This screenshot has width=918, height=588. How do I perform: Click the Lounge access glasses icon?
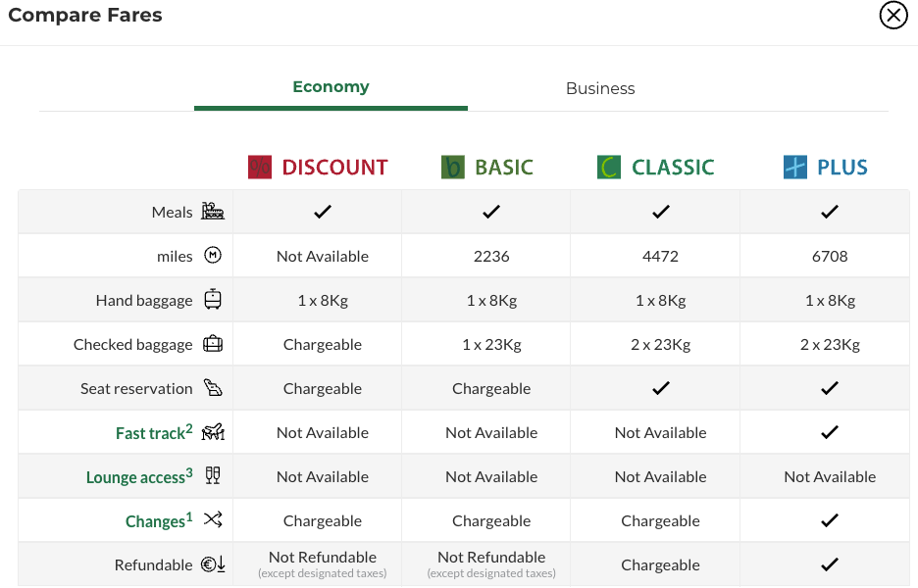(213, 476)
